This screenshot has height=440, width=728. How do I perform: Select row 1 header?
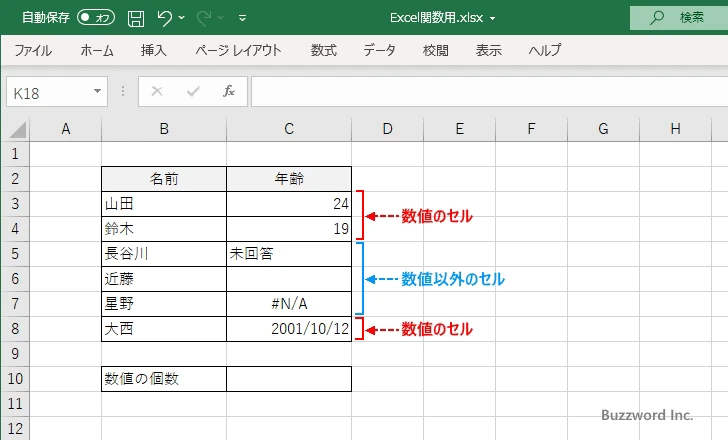point(15,154)
